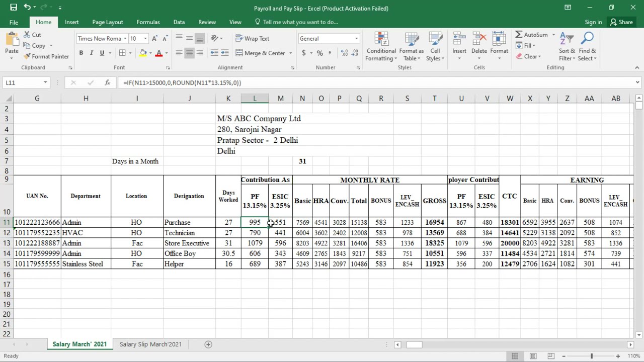
Task: Toggle Align Left
Action: point(179,53)
